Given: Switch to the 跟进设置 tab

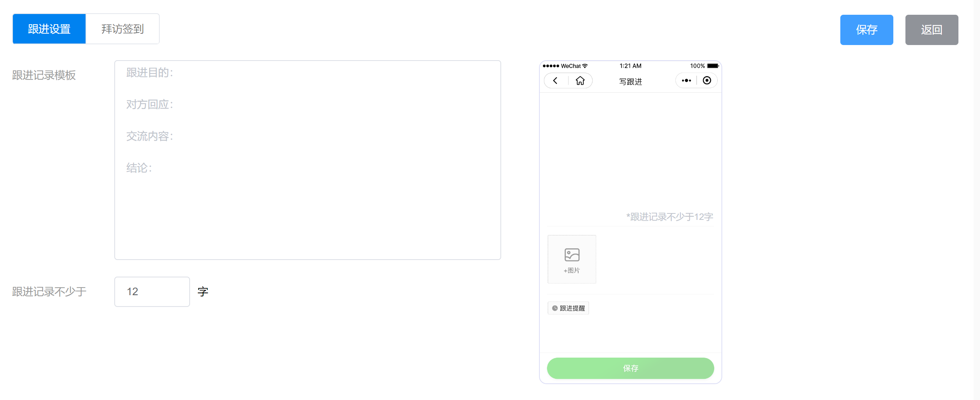Looking at the screenshot, I should click(49, 29).
